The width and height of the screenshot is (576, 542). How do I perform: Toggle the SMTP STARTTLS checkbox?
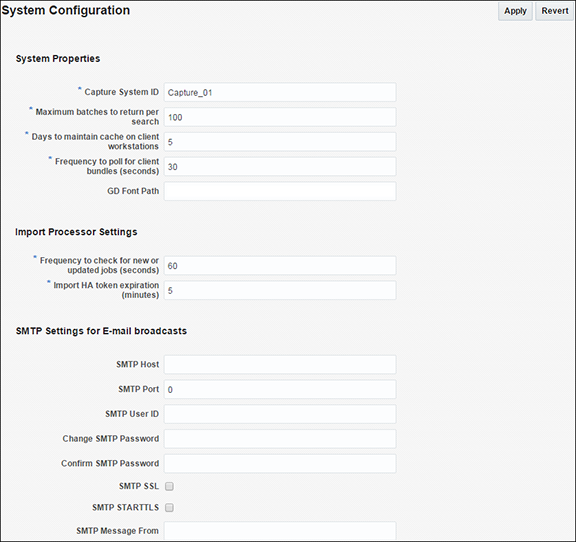pyautogui.click(x=169, y=508)
